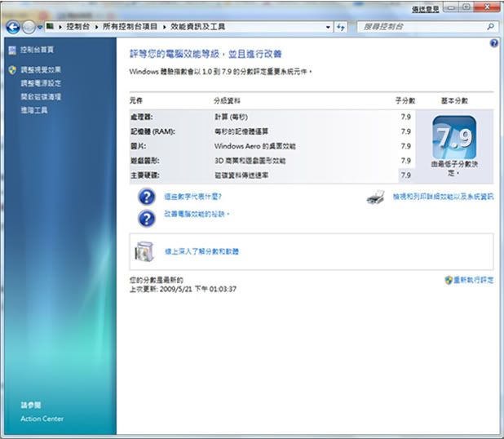Viewport: 504px width, 439px height.
Task: Open 進階工具 in the sidebar
Action: tap(34, 110)
